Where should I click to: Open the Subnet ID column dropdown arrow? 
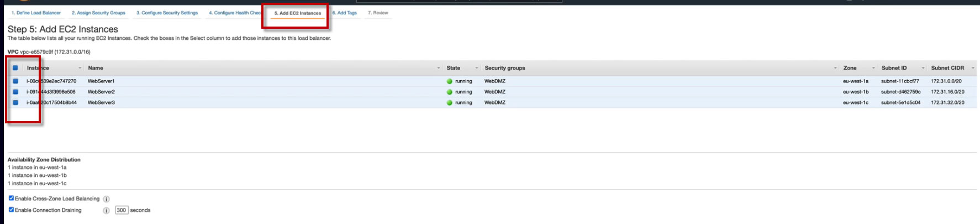(923, 68)
